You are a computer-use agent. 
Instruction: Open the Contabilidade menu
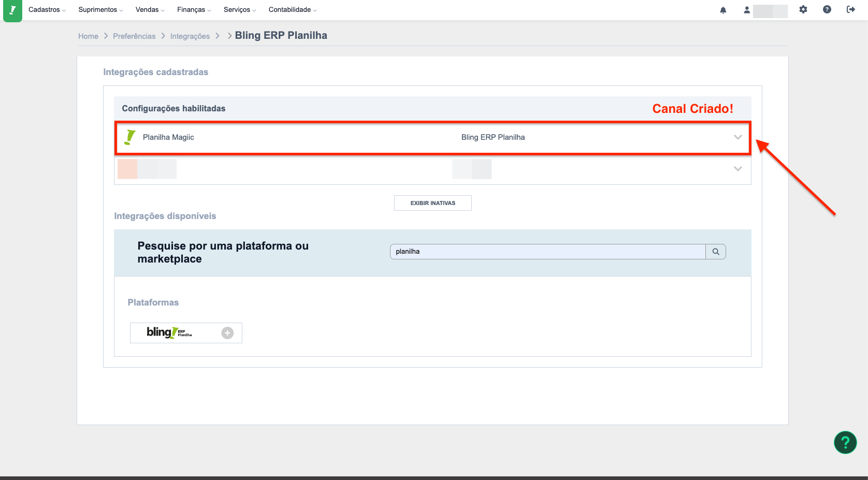(x=292, y=10)
